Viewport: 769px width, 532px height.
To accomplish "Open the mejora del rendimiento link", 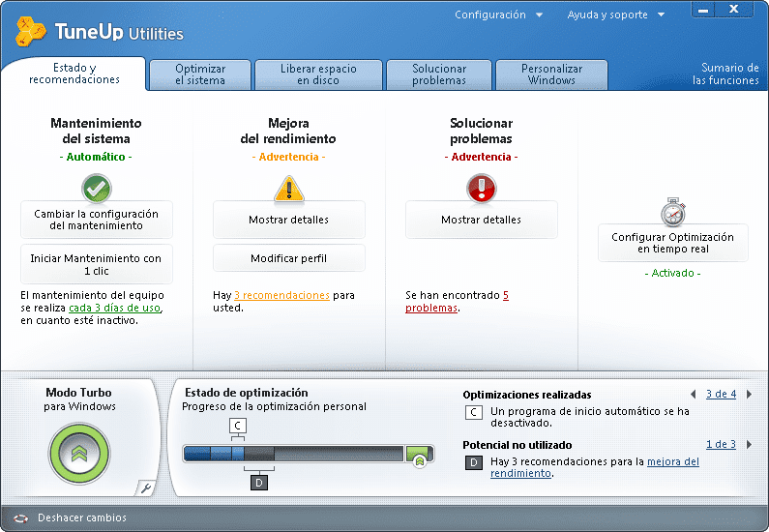I will tap(595, 467).
